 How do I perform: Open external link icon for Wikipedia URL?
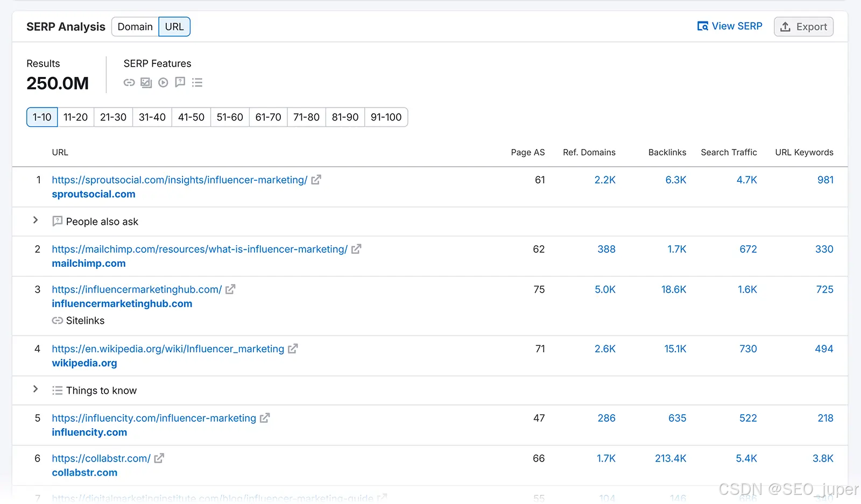(293, 349)
